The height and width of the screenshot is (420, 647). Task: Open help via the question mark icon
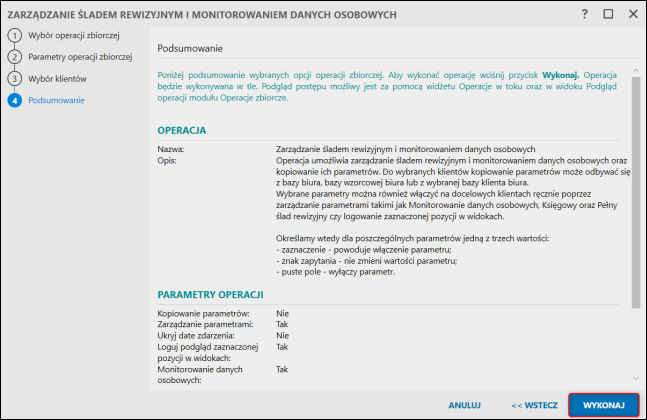click(x=584, y=14)
